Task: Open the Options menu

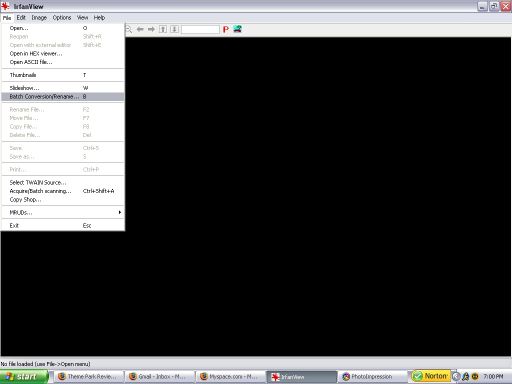Action: point(62,18)
